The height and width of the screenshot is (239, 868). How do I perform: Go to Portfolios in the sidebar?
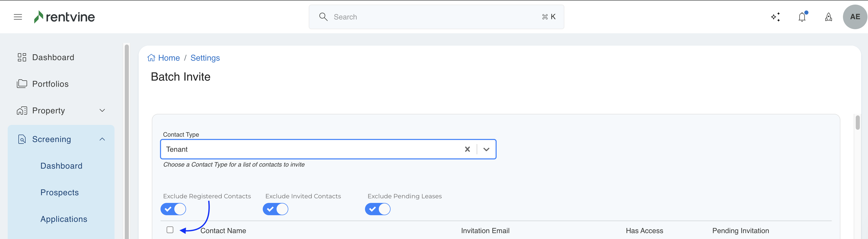click(x=50, y=84)
